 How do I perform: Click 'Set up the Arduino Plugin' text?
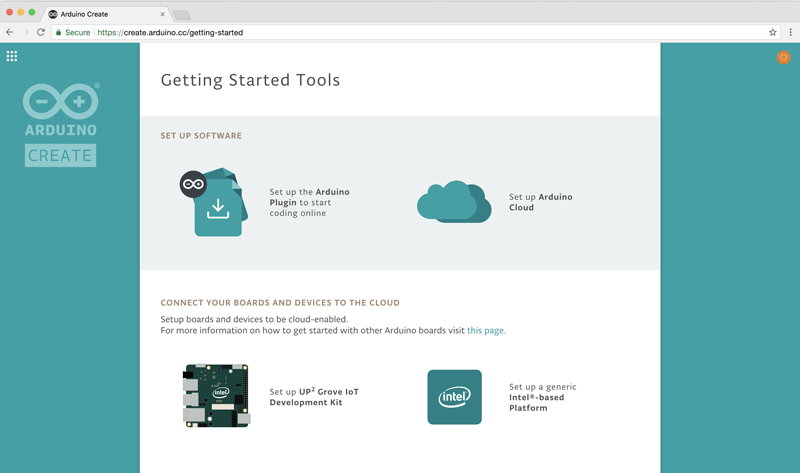[309, 202]
